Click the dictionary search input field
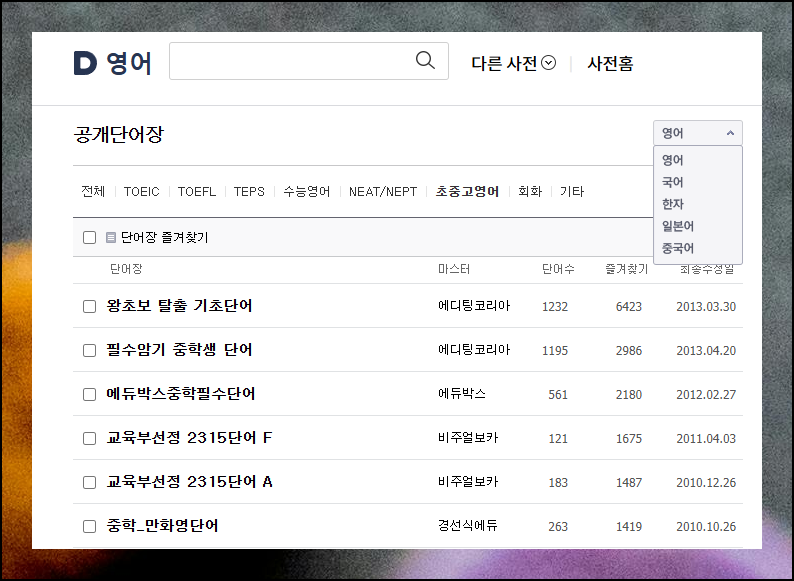Screen dimensions: 794x581 pos(309,61)
